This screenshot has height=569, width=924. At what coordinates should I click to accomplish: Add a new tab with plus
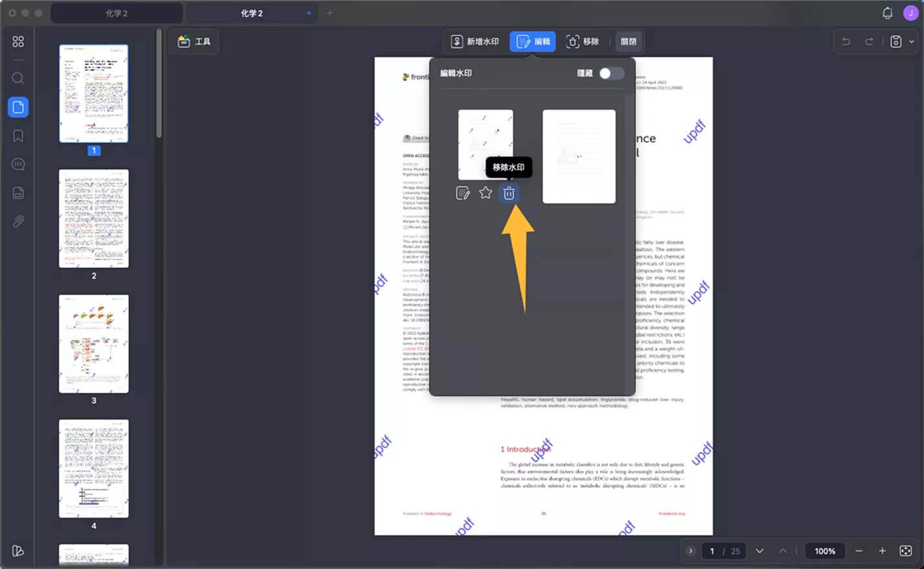[330, 13]
